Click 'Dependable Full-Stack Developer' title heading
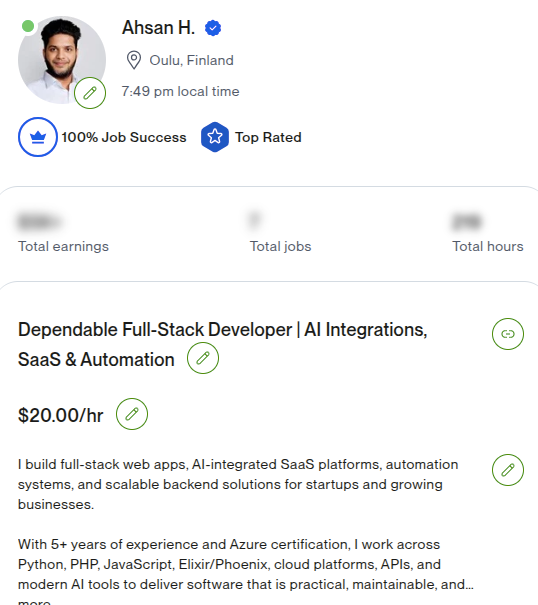538x605 pixels. 223,345
